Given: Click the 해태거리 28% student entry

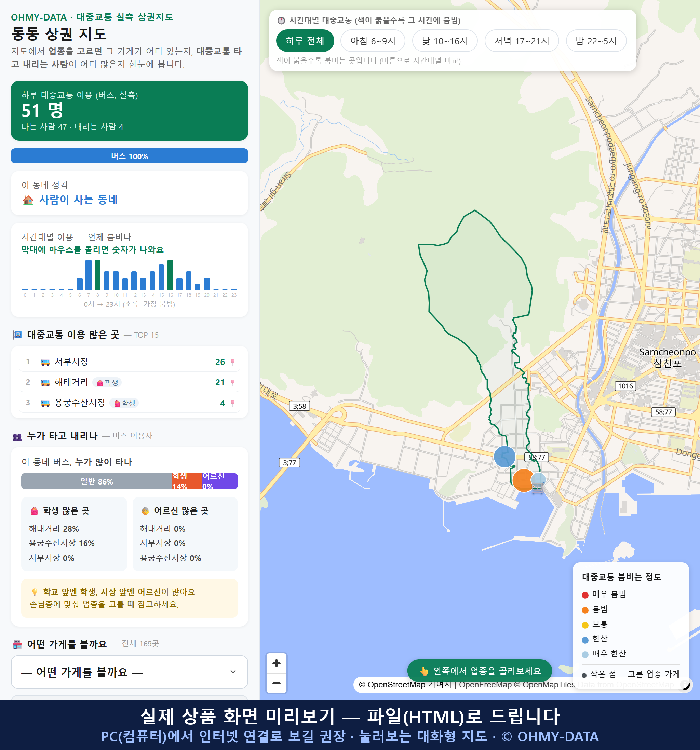Looking at the screenshot, I should point(54,529).
